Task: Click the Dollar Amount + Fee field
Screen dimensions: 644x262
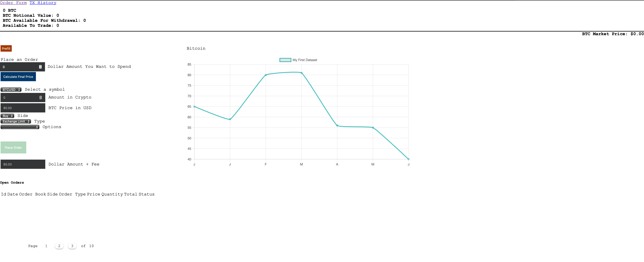Action: coord(23,164)
